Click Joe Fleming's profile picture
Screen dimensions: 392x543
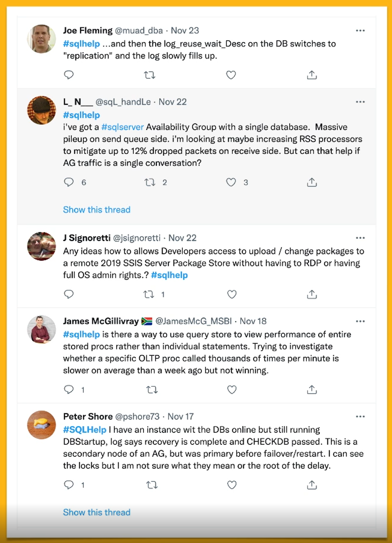pyautogui.click(x=42, y=39)
